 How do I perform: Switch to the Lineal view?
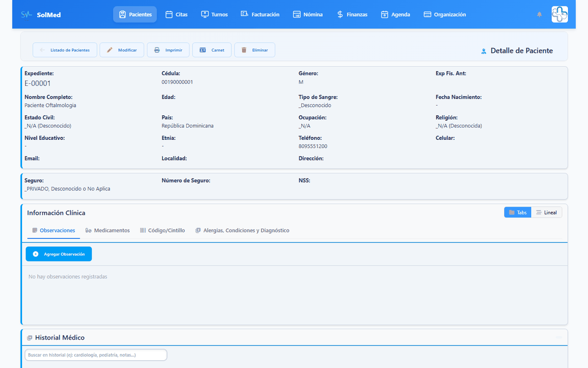pyautogui.click(x=547, y=212)
